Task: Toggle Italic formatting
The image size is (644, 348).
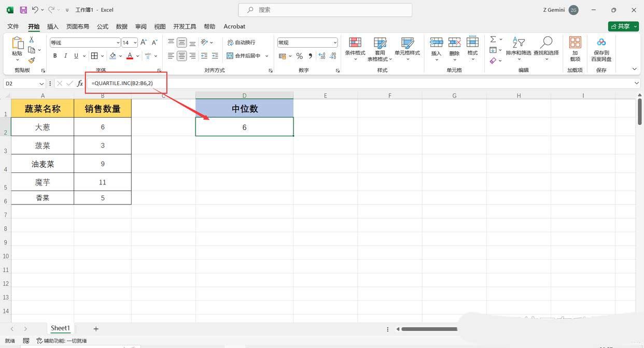Action: pos(66,56)
